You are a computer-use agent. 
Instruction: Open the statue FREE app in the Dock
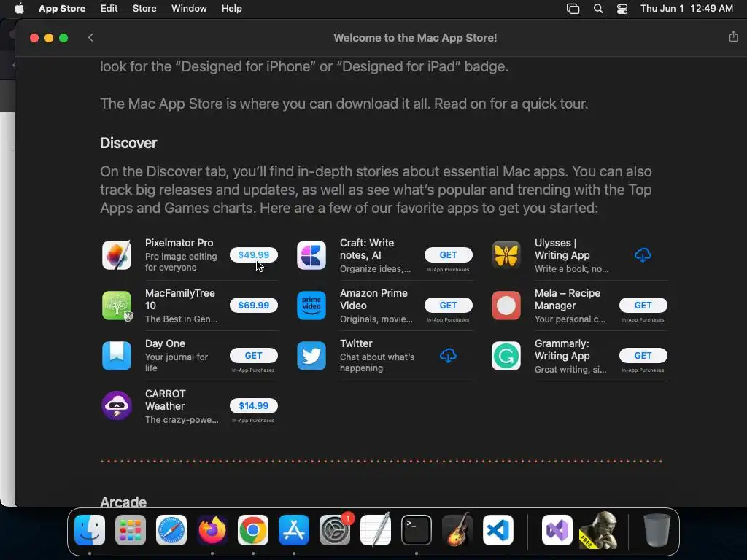point(598,530)
